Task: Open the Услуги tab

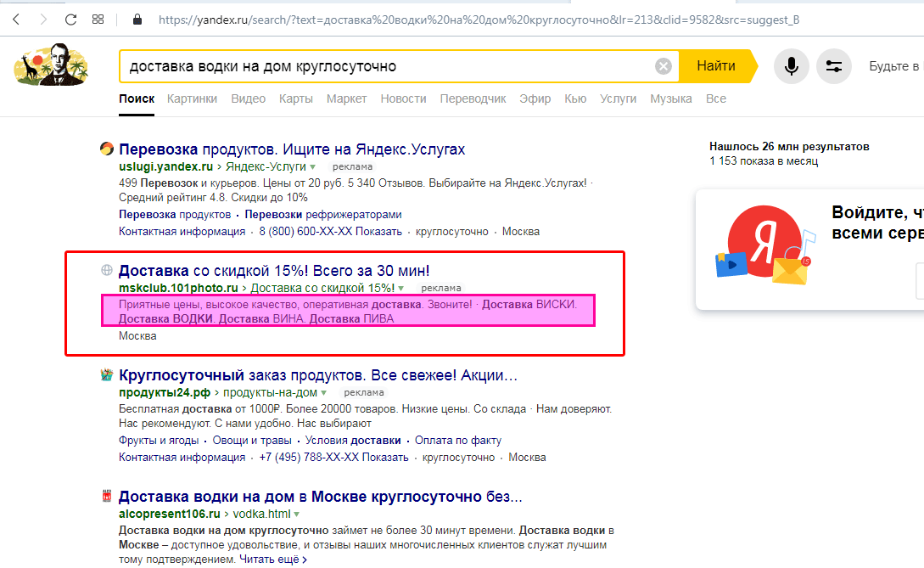Action: [x=619, y=98]
